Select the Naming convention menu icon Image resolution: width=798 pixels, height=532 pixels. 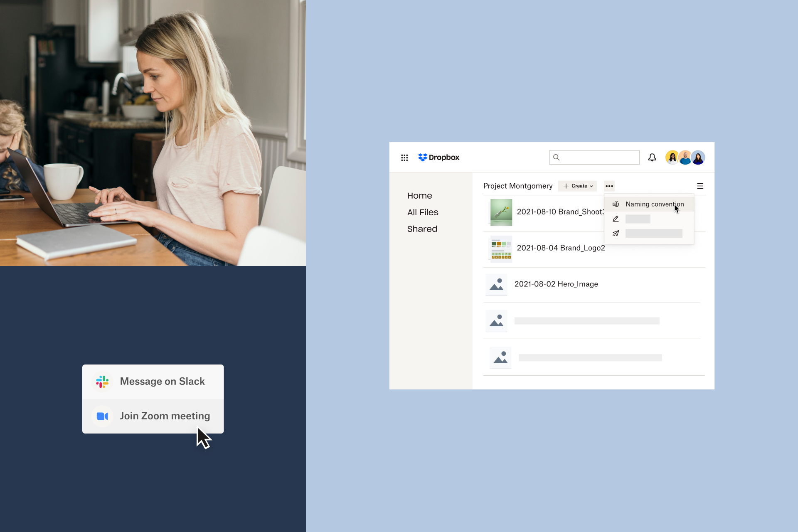[615, 204]
